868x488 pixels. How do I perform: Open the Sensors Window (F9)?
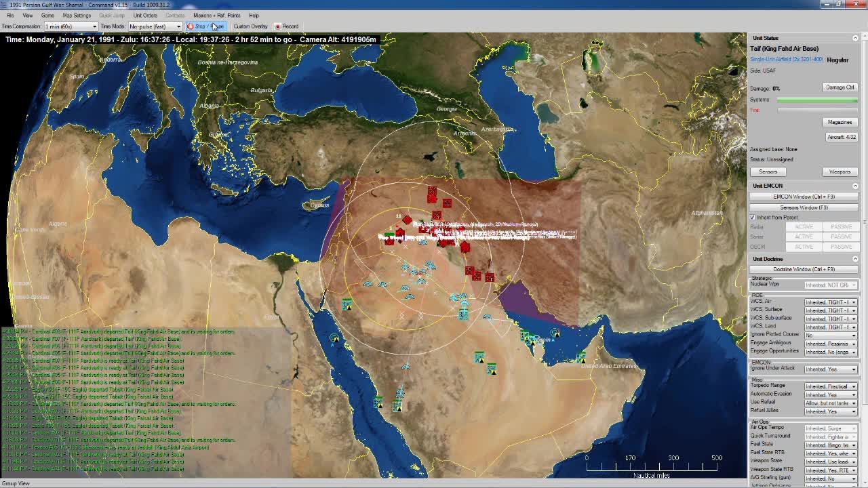pyautogui.click(x=804, y=207)
